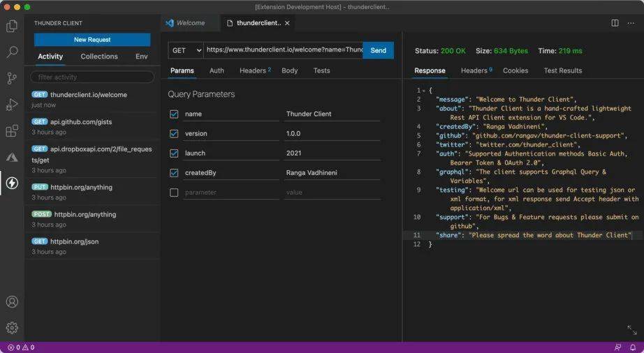Open the notifications bell icon
The height and width of the screenshot is (353, 644).
[633, 347]
